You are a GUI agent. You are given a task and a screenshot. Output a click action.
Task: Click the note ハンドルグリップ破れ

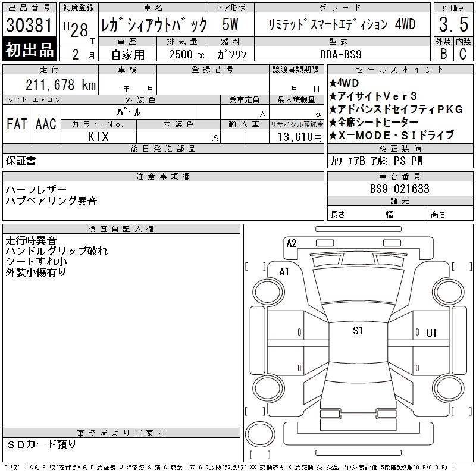[x=57, y=250]
